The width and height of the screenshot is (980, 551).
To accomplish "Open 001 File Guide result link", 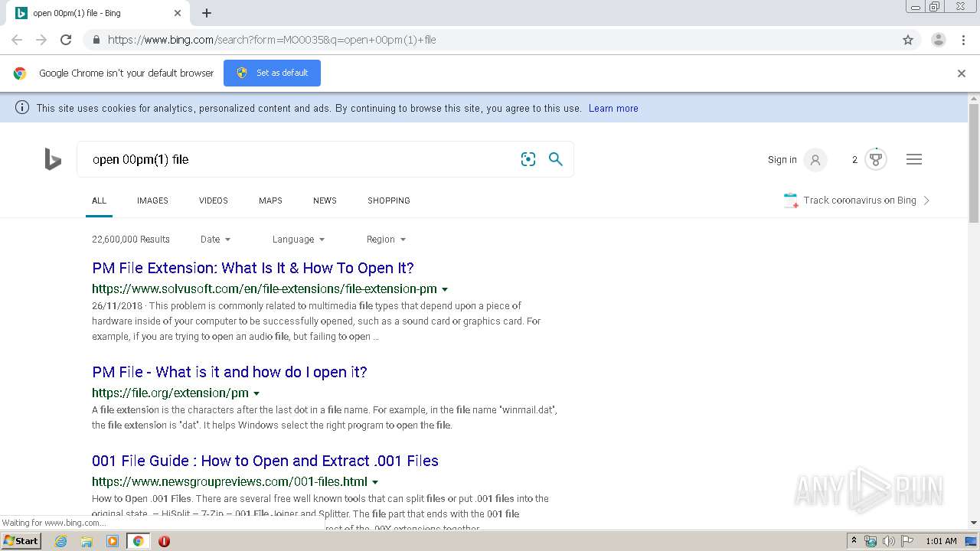I will 265,461.
